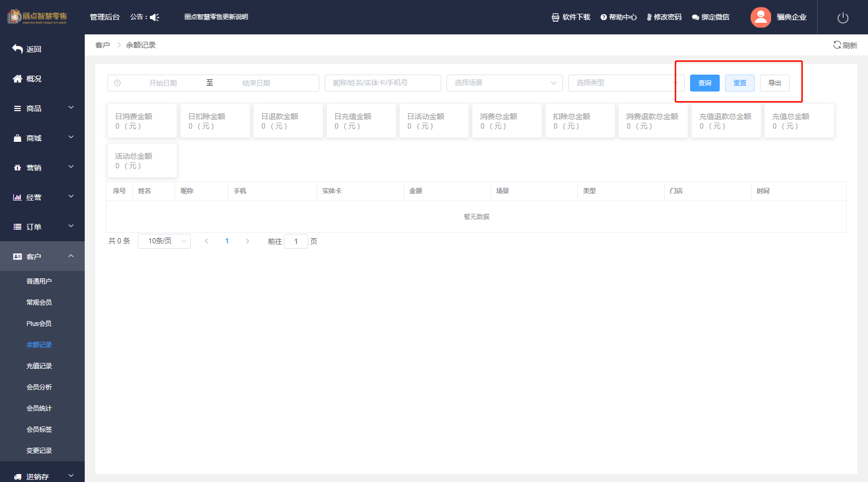Open the 选择场景 dropdown

(505, 83)
